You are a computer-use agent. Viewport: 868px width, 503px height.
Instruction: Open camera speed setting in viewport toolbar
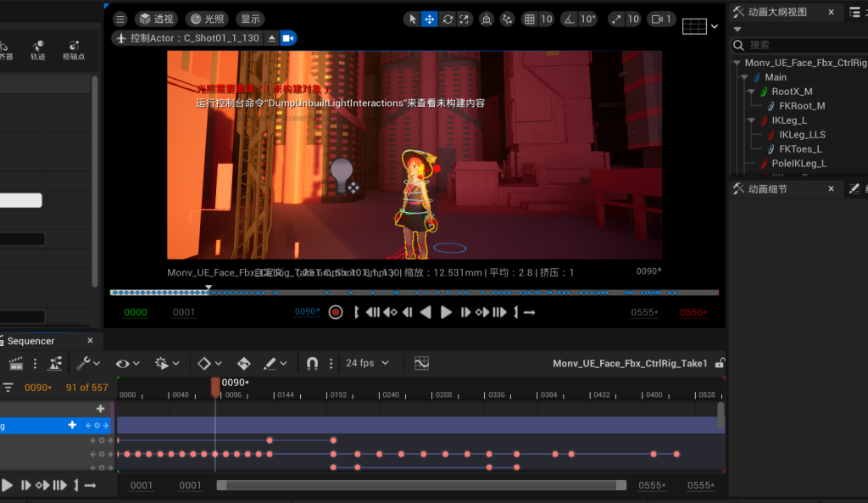click(x=661, y=20)
